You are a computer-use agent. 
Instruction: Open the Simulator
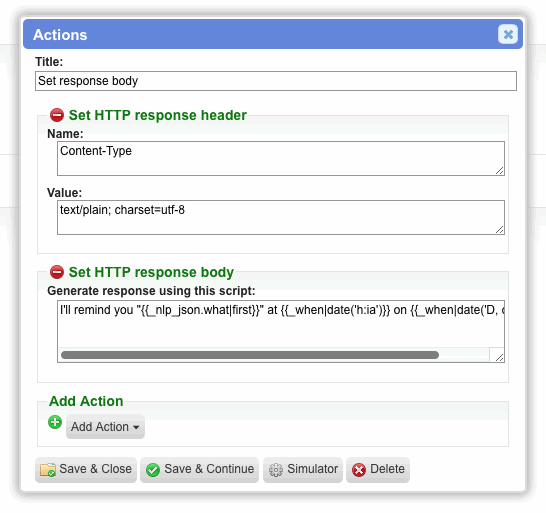point(303,470)
